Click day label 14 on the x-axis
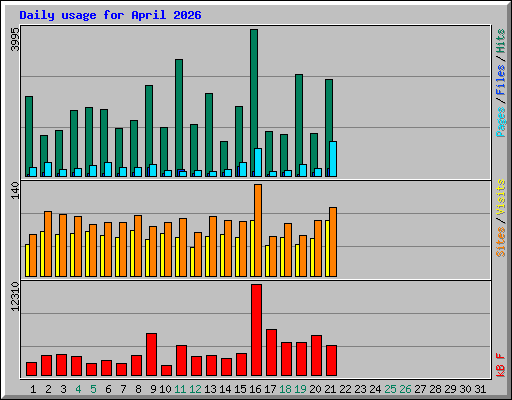This screenshot has width=512, height=400. [225, 389]
